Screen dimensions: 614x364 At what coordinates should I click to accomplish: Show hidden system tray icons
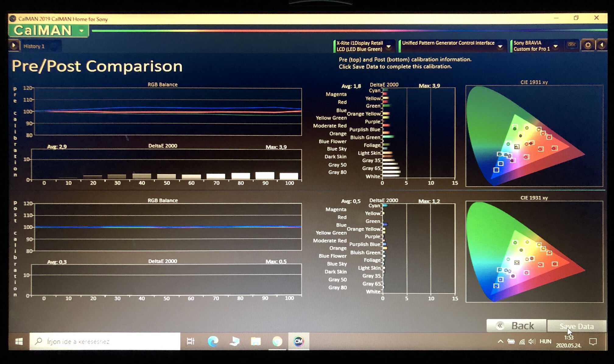click(500, 341)
